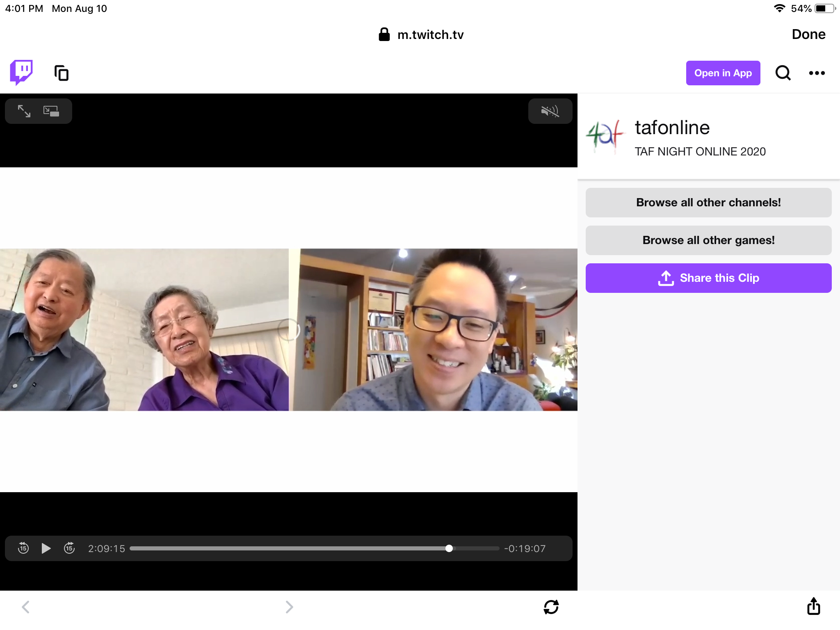Image resolution: width=840 pixels, height=630 pixels.
Task: Rewind video 15 seconds
Action: click(23, 548)
